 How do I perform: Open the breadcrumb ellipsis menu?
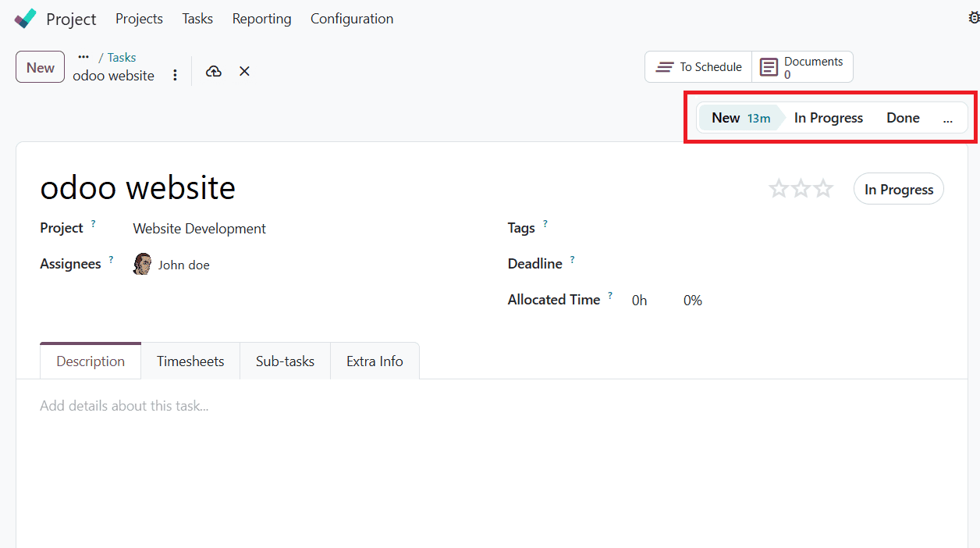(83, 57)
